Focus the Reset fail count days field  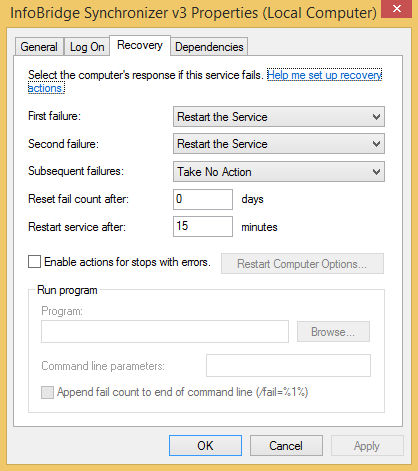[x=203, y=199]
